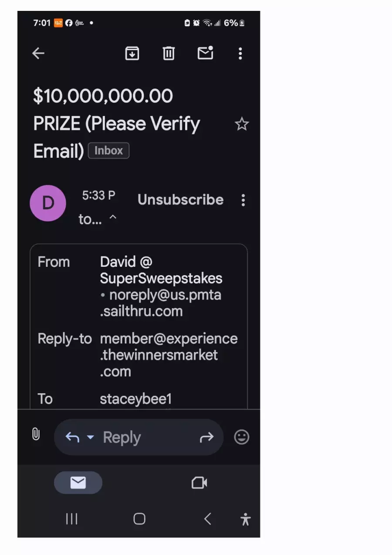Forward the email using right arrow
The width and height of the screenshot is (392, 555).
[x=206, y=437]
